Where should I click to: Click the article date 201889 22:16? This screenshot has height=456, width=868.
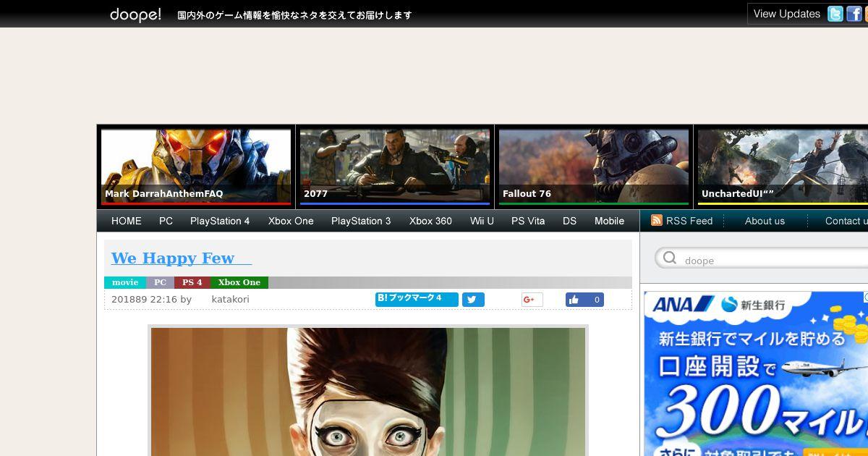coord(144,299)
